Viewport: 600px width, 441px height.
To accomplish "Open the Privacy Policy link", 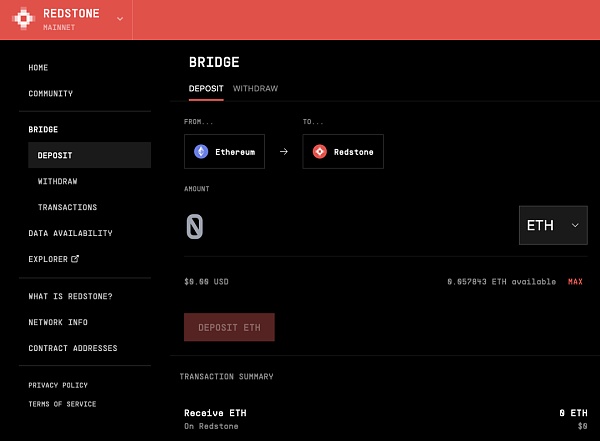I will (x=58, y=385).
